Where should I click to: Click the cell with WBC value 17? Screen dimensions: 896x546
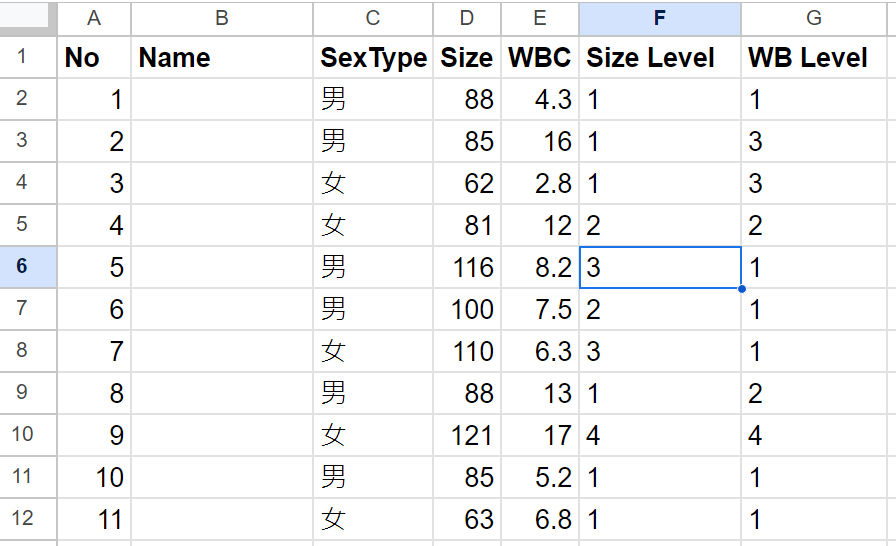point(539,436)
